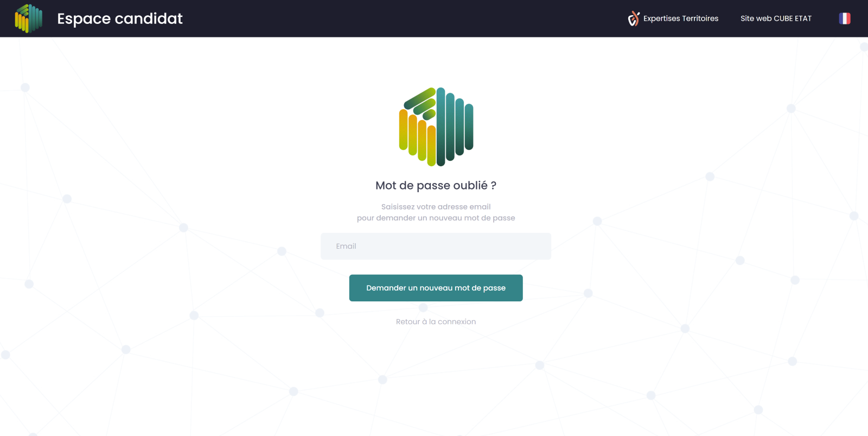Viewport: 868px width, 436px height.
Task: Click the French flag language icon
Action: [x=845, y=18]
